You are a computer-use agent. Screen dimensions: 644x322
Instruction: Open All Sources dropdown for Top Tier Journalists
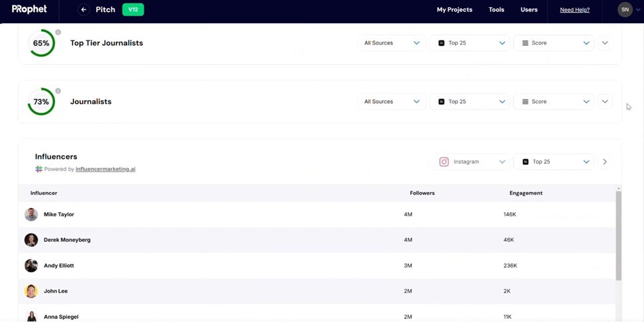point(392,43)
